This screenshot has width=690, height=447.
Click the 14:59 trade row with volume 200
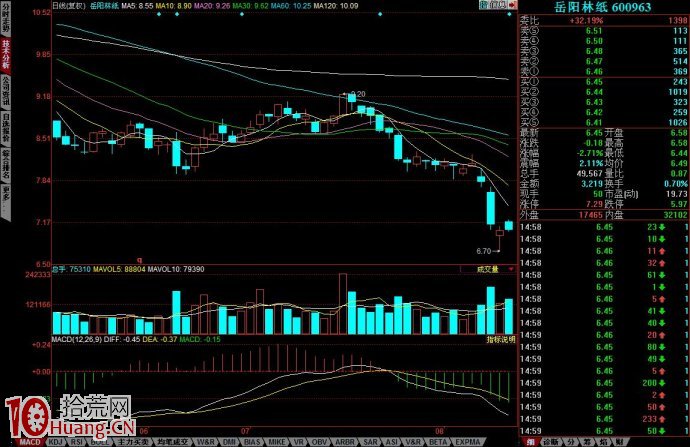[604, 383]
